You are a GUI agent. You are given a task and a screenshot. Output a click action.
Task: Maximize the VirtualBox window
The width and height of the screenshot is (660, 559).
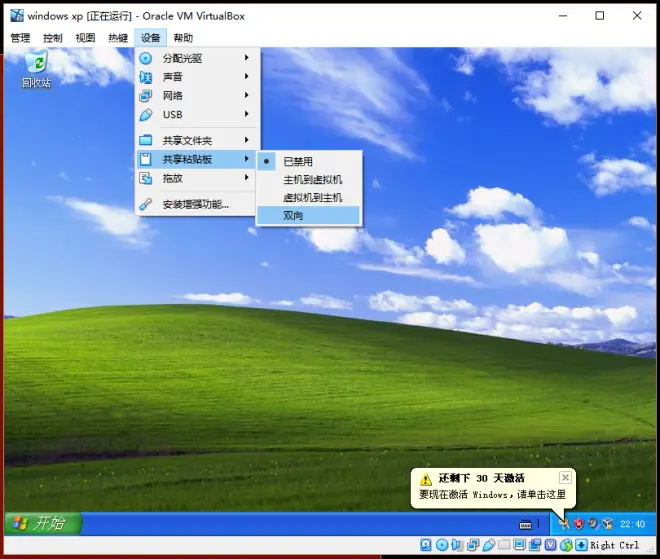tap(600, 16)
